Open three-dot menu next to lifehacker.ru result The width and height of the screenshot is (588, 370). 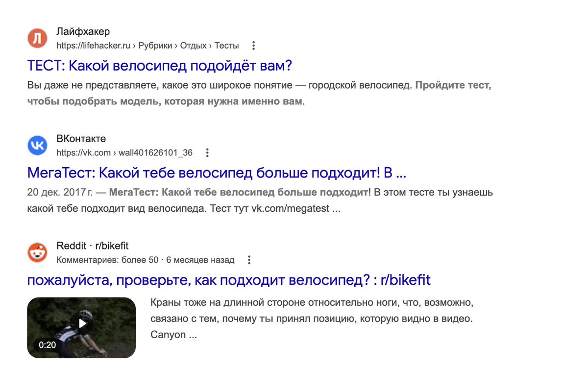pyautogui.click(x=253, y=46)
